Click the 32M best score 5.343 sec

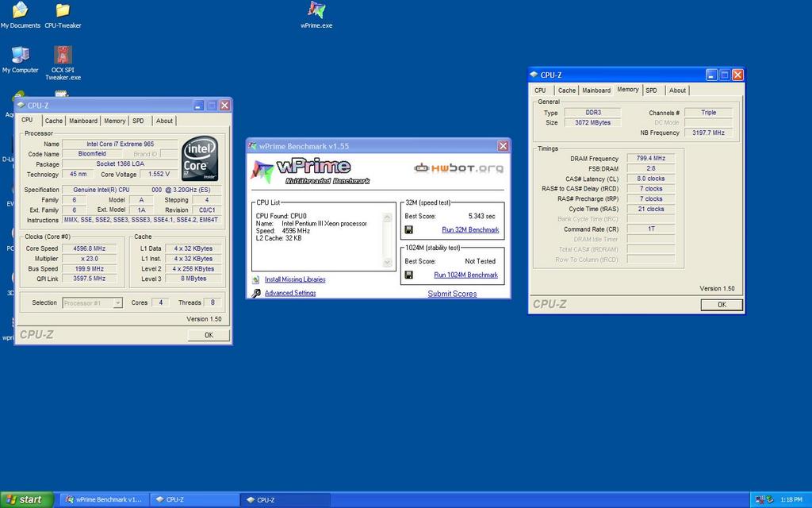point(481,216)
